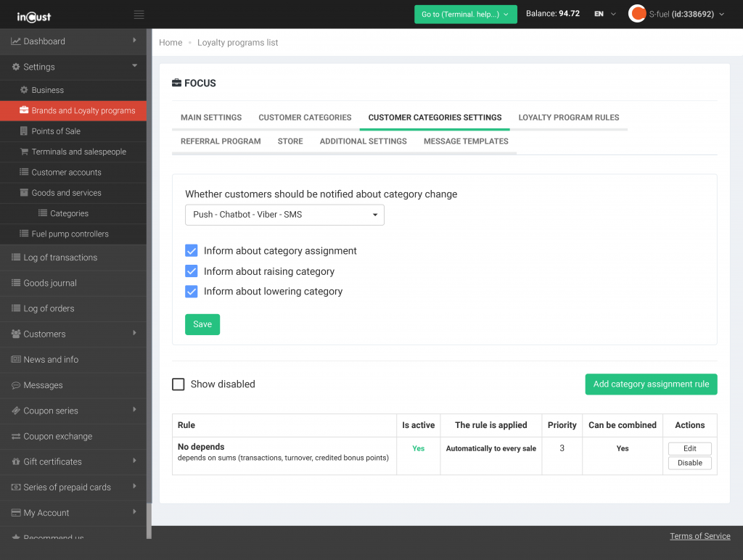
Task: Click Add category assignment rule button
Action: (651, 384)
